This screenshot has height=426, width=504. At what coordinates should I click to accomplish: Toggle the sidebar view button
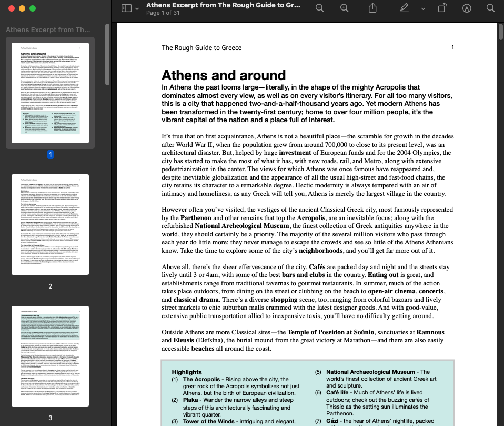[126, 8]
